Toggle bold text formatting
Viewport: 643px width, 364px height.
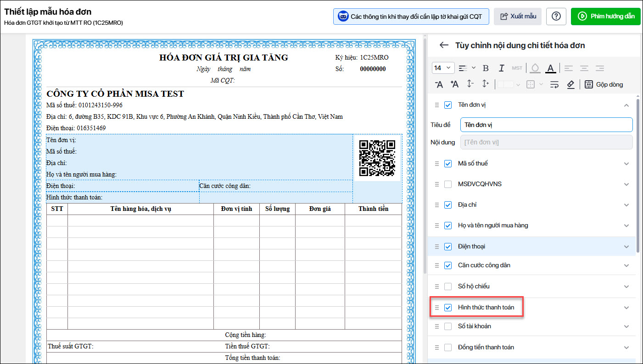[x=486, y=68]
